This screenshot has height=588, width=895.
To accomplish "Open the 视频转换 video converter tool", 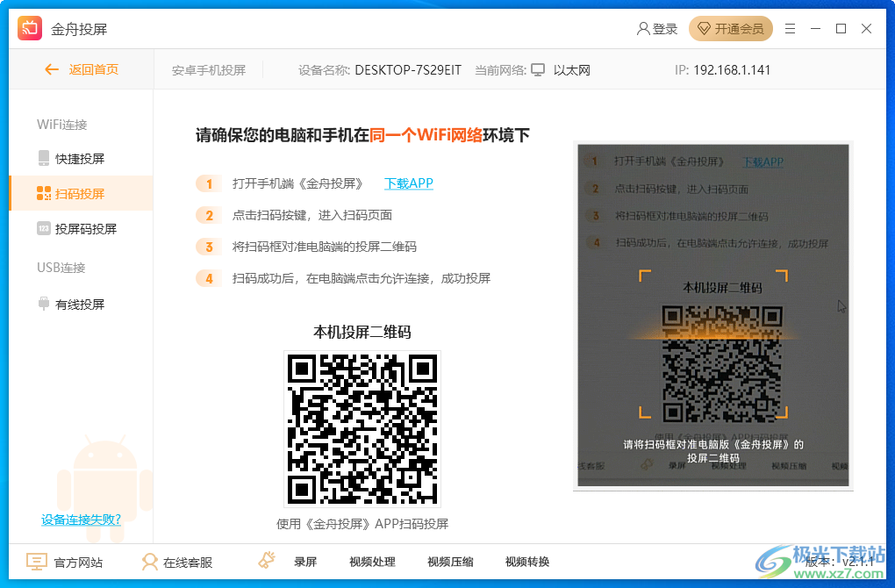I will [527, 561].
